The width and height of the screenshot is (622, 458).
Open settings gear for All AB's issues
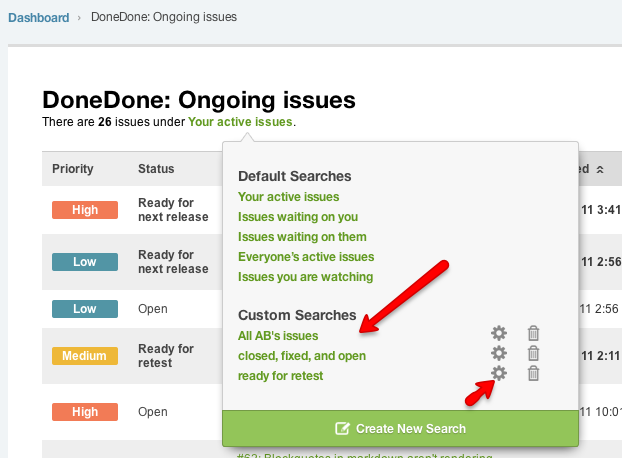pos(499,334)
